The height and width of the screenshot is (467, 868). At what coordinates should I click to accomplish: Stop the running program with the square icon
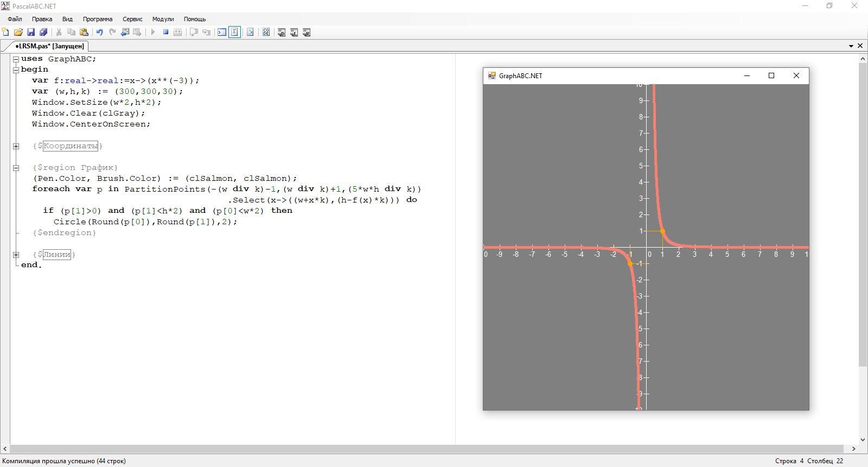(165, 33)
